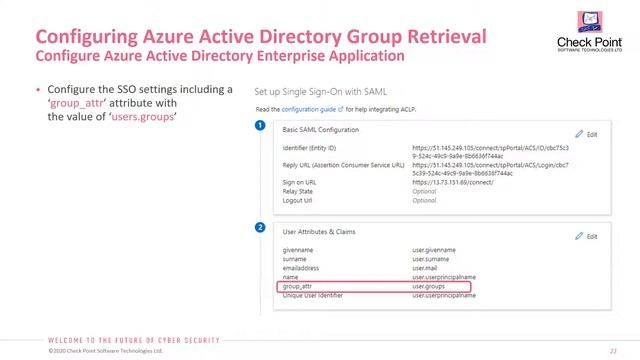The width and height of the screenshot is (640, 360).
Task: Click the copyright 2020 Check Point footer text
Action: pyautogui.click(x=105, y=351)
